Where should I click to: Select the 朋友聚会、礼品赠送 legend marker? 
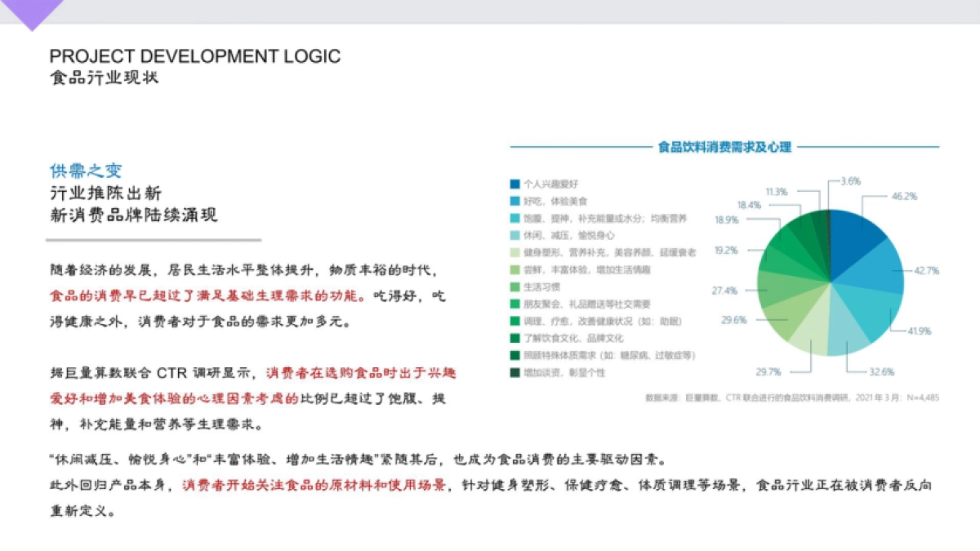tap(514, 304)
